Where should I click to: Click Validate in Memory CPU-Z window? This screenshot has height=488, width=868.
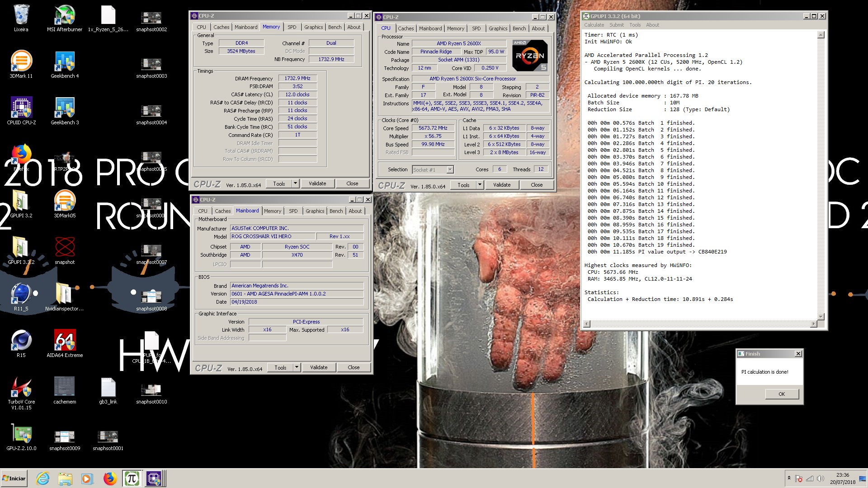tap(317, 183)
